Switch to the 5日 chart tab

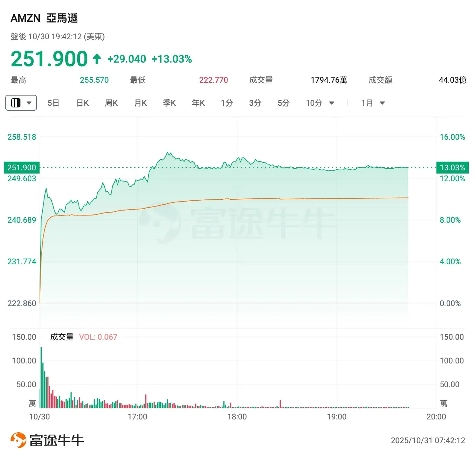click(53, 103)
